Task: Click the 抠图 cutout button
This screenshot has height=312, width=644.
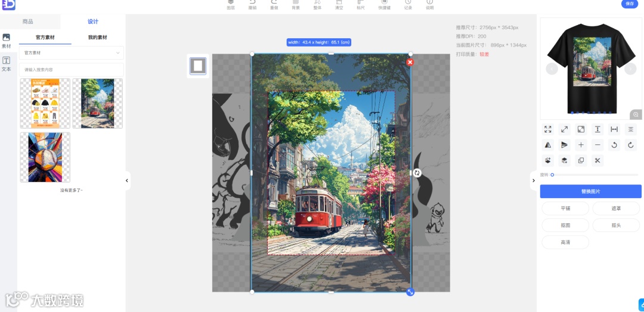Action: tap(565, 225)
